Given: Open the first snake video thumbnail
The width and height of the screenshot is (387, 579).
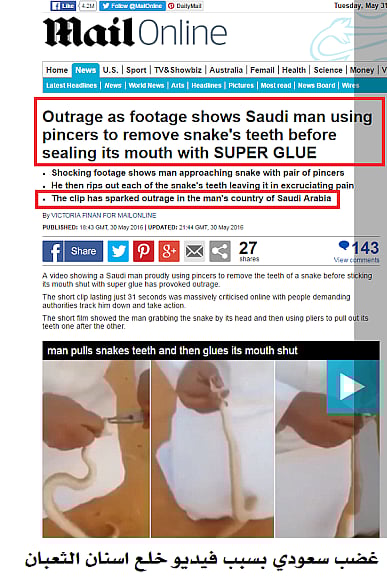Looking at the screenshot, I should click(x=96, y=449).
